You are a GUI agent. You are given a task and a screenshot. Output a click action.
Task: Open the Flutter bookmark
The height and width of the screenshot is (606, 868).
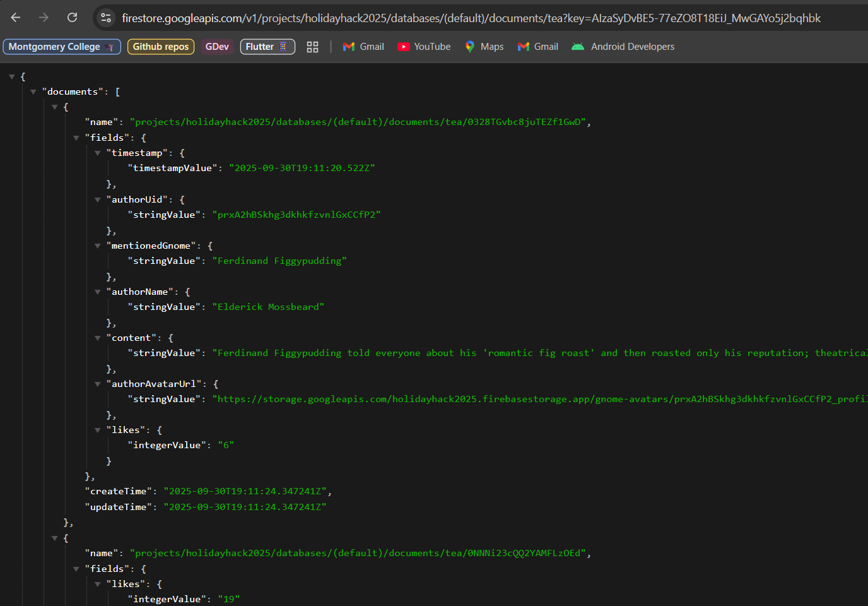[267, 47]
